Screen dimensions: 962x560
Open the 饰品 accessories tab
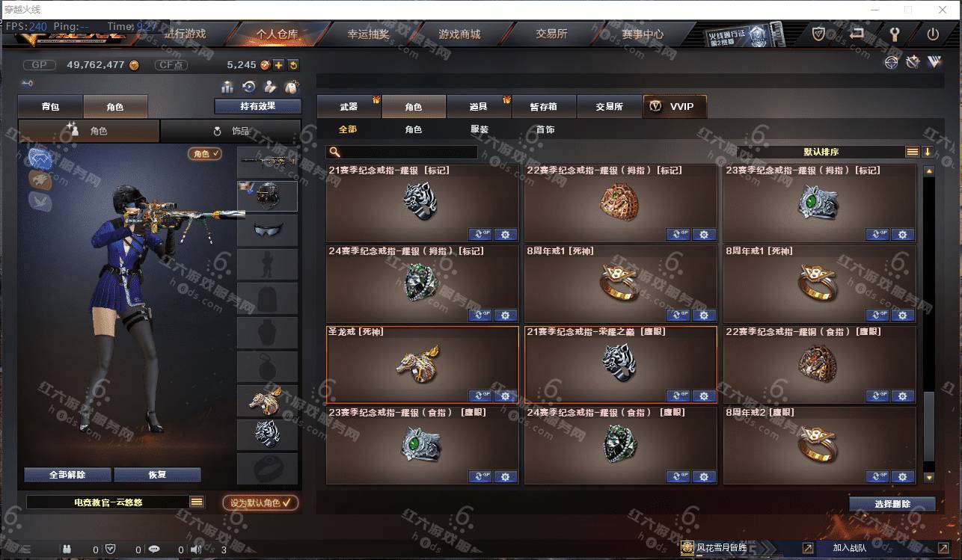(231, 131)
